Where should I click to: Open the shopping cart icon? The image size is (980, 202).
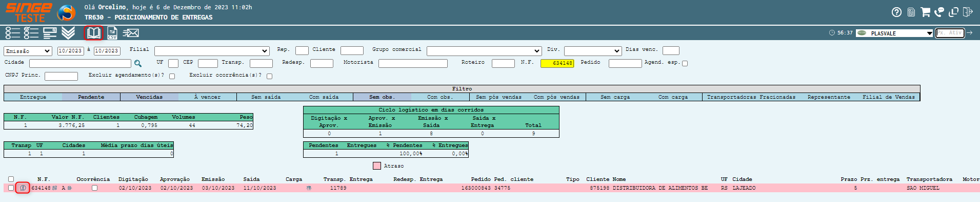tap(925, 12)
